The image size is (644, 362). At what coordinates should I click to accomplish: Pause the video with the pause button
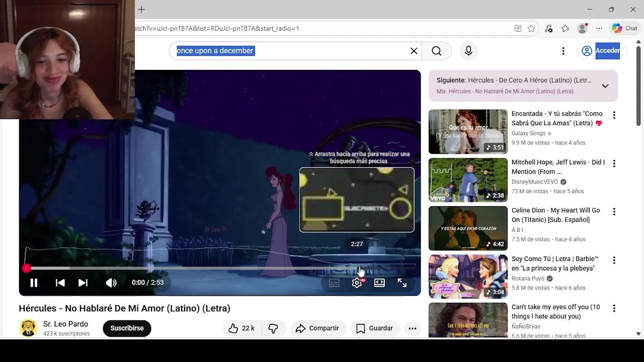tap(34, 283)
